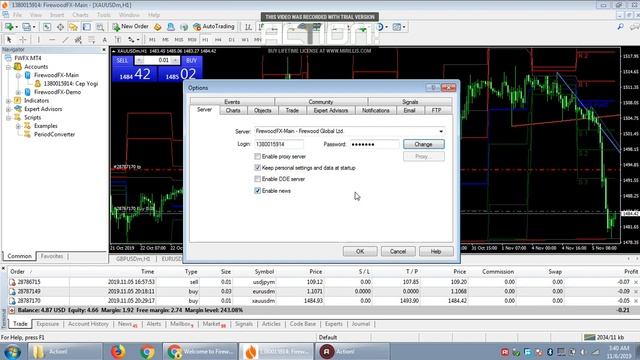Click the search magnifier icon in toolbar
This screenshot has width=640, height=360.
click(x=620, y=27)
